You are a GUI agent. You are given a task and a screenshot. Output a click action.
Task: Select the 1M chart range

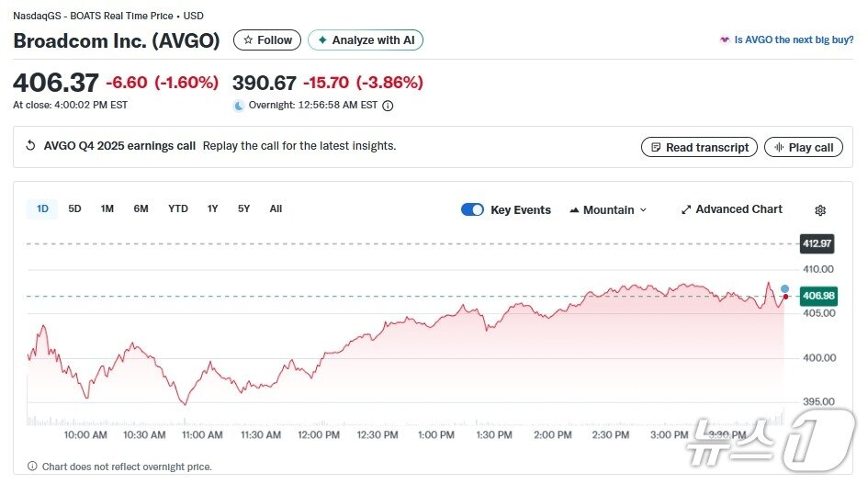107,208
